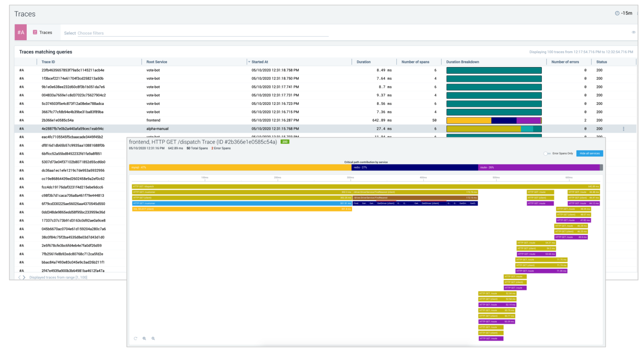Open the three-dot menu on alpha-manual trace row
Image resolution: width=644 pixels, height=355 pixels.
624,128
